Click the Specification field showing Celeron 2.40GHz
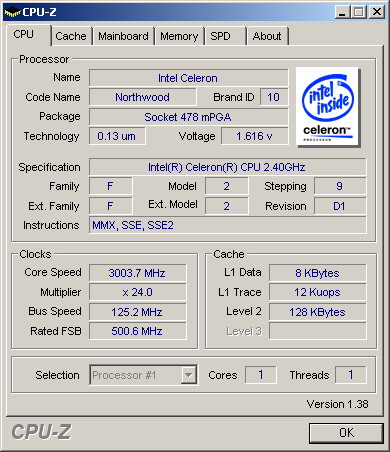Screen dimensions: 390x452 coord(227,167)
